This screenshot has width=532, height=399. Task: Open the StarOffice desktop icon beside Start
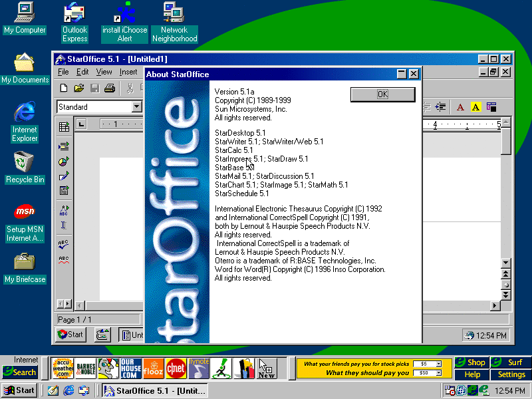click(102, 335)
